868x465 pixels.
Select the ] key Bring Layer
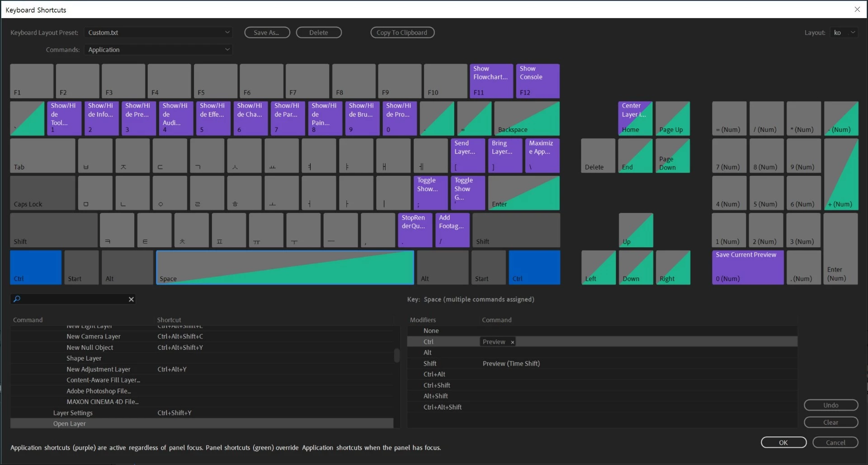505,155
